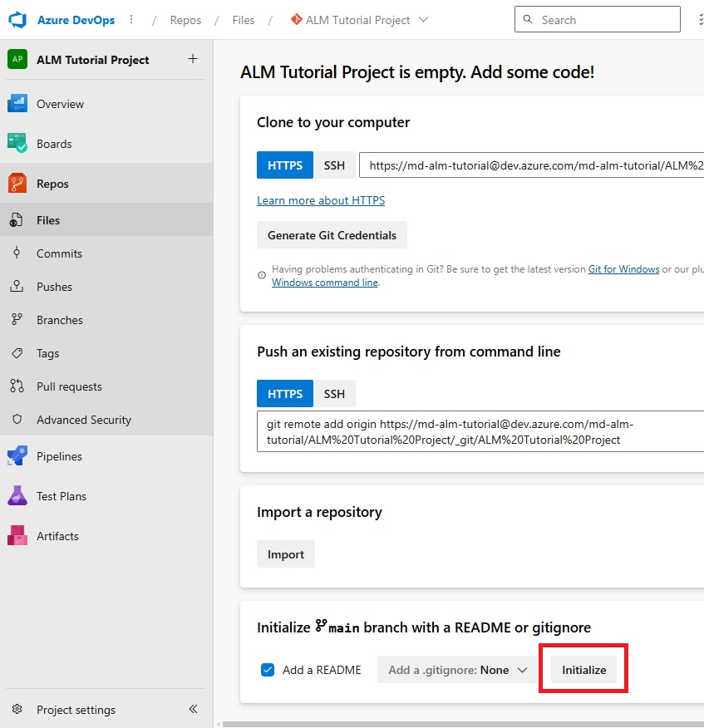Open Project settings gear icon

(x=17, y=710)
